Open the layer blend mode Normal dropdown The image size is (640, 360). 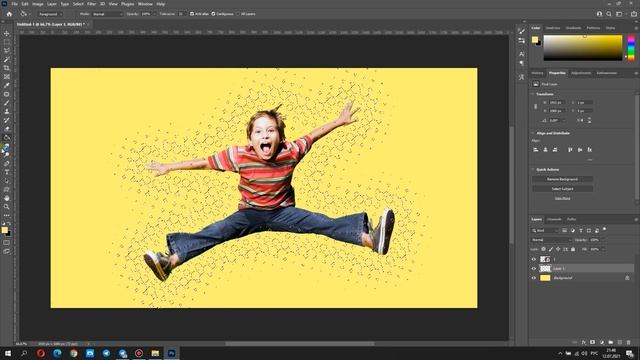coord(551,240)
